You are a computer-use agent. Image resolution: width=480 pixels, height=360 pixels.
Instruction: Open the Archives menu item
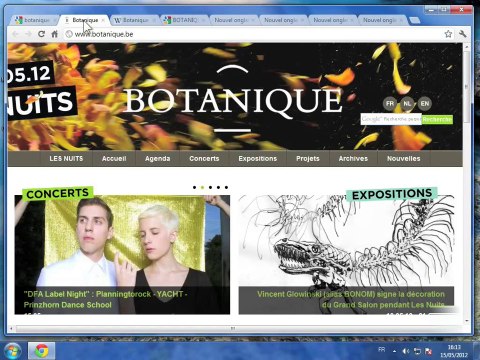point(353,159)
